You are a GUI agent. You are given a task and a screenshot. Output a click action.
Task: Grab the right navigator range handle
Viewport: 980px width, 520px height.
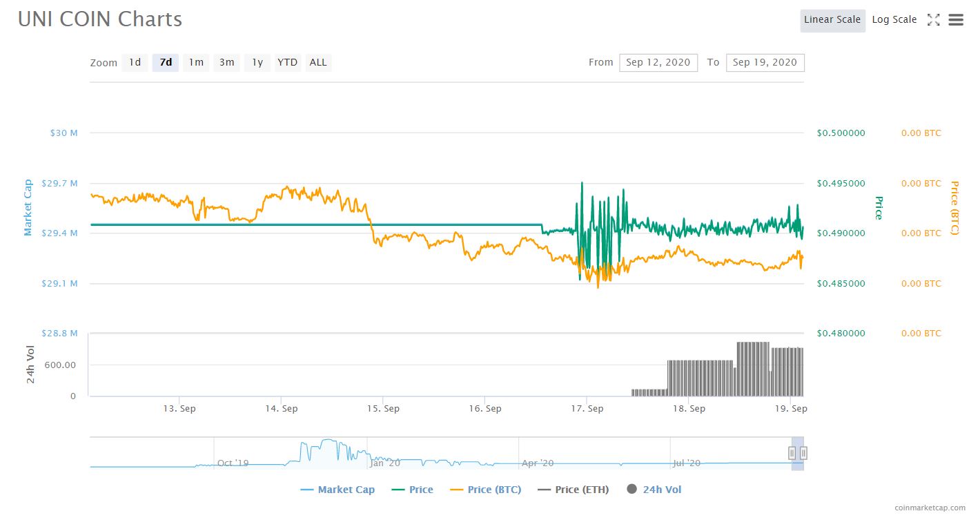click(803, 453)
